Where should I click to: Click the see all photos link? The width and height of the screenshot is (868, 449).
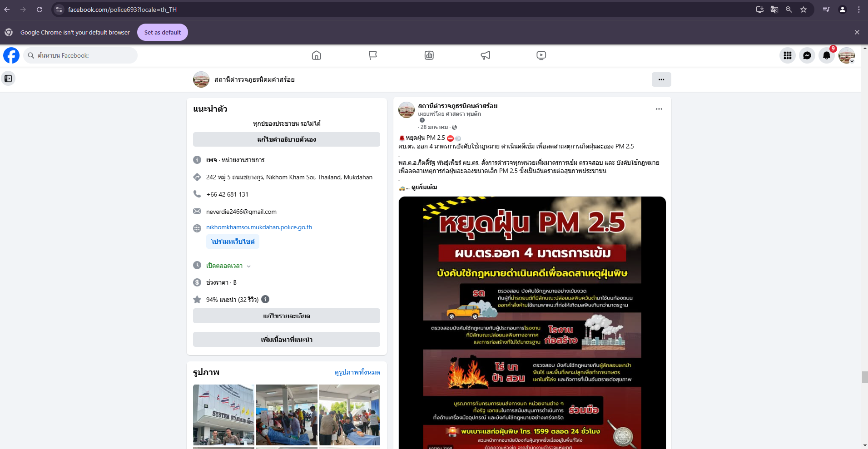[357, 372]
